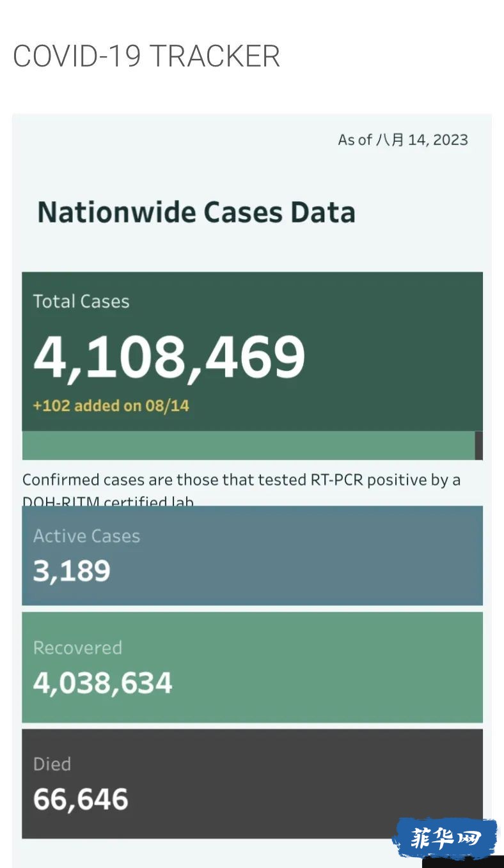504x868 pixels.
Task: Click the +102 added on 08/14 text
Action: click(111, 405)
